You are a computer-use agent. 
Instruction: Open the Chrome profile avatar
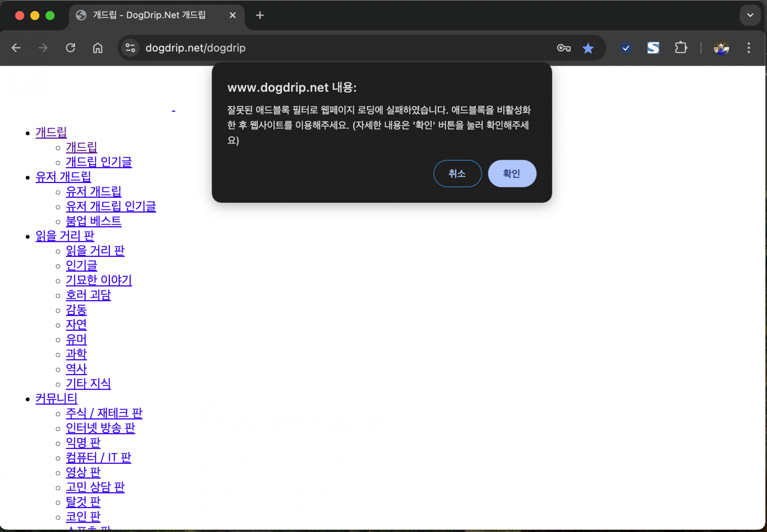(721, 48)
